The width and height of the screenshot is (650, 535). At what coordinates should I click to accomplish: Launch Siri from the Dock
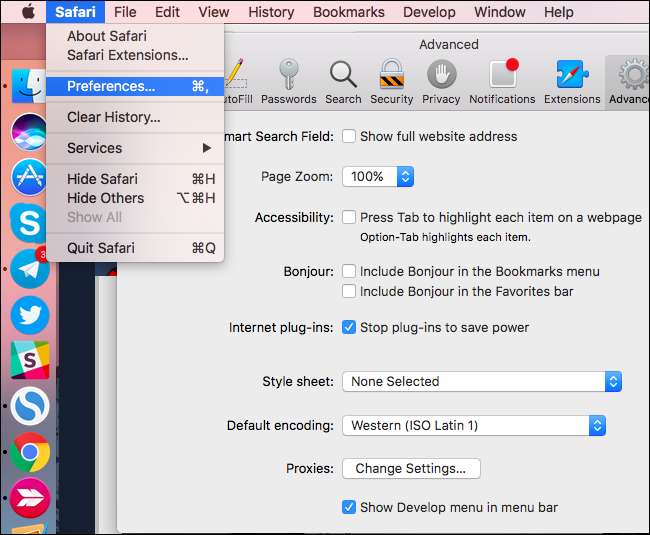tap(28, 132)
